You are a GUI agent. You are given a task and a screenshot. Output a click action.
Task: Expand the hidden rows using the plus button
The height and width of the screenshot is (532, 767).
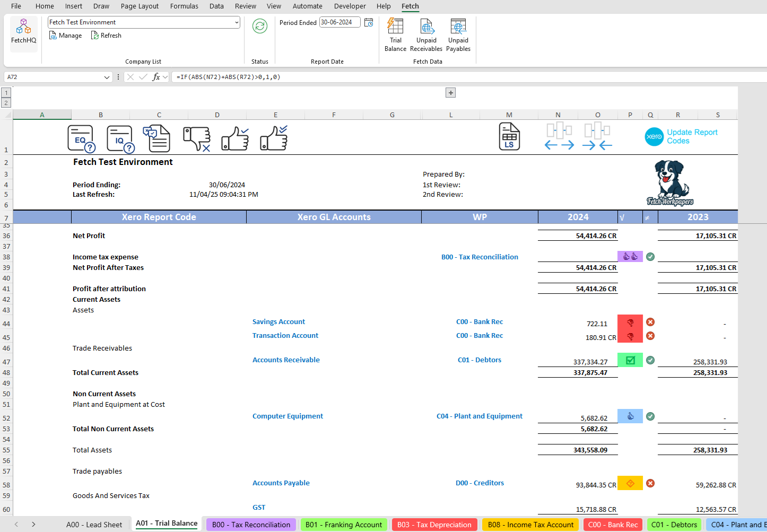point(450,92)
